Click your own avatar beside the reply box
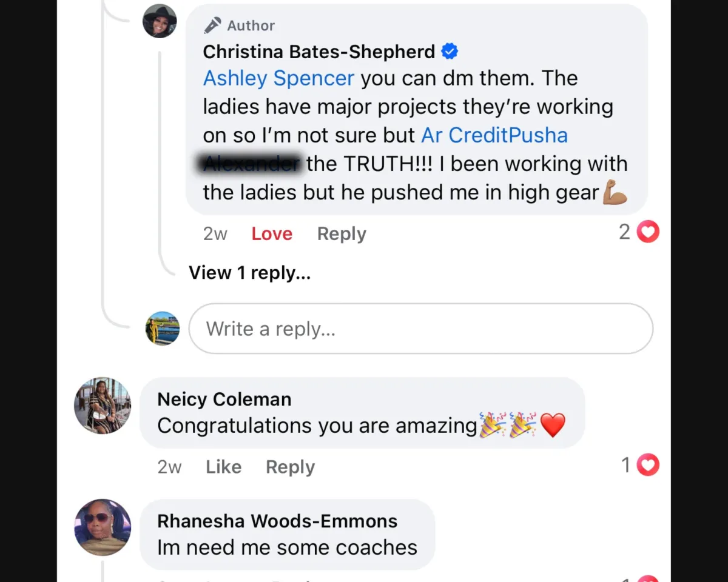 coord(163,329)
